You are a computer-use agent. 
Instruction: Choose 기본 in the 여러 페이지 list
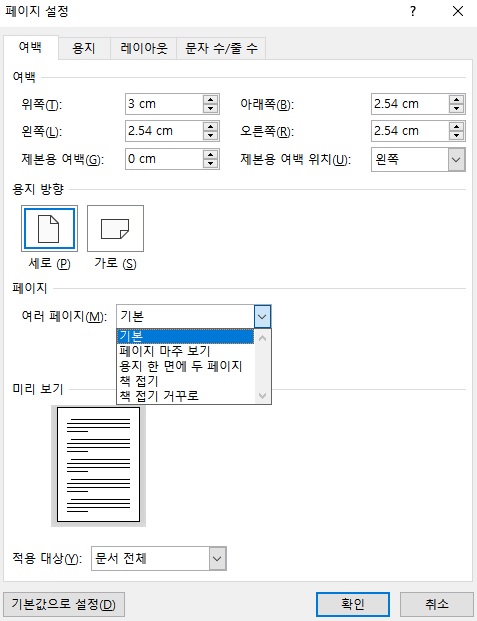[185, 336]
